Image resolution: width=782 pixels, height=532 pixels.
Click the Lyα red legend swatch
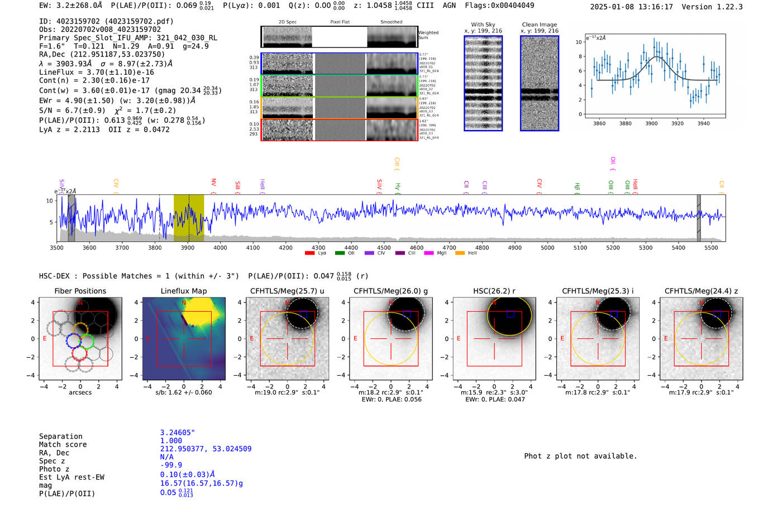point(309,253)
